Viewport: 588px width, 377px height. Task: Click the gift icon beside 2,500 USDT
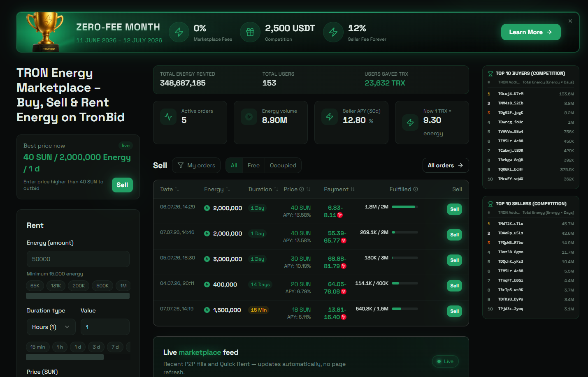point(250,32)
